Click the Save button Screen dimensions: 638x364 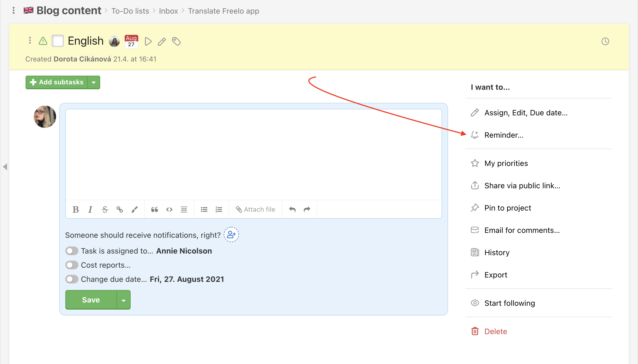91,300
